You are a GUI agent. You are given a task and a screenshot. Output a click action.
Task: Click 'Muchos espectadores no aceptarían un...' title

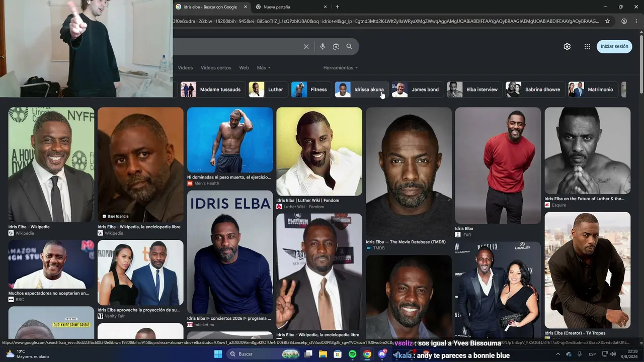48,293
